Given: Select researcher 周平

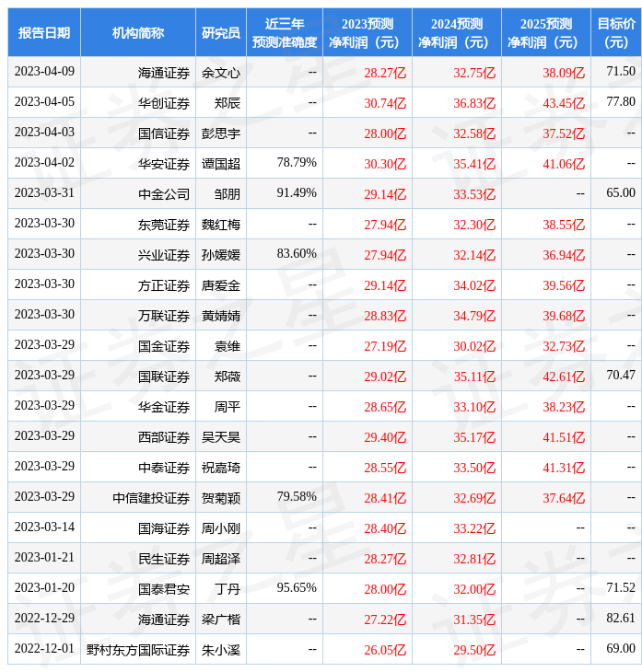Looking at the screenshot, I should pyautogui.click(x=227, y=407).
